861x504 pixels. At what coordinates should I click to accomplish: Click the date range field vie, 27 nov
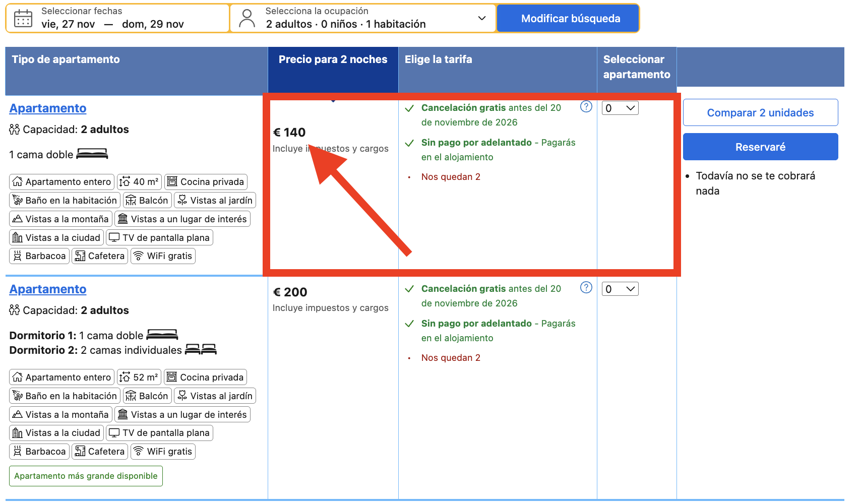tap(118, 19)
